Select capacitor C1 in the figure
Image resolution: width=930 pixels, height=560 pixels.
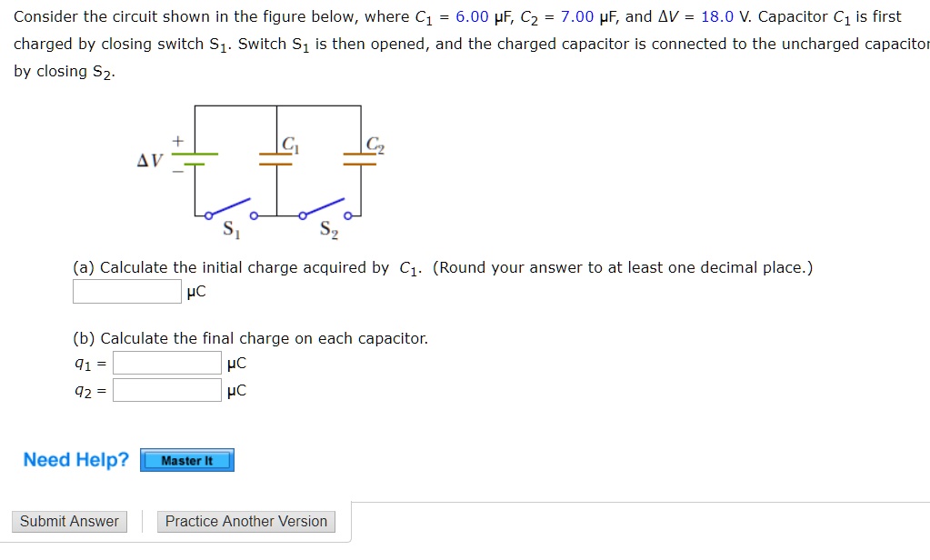tap(277, 159)
